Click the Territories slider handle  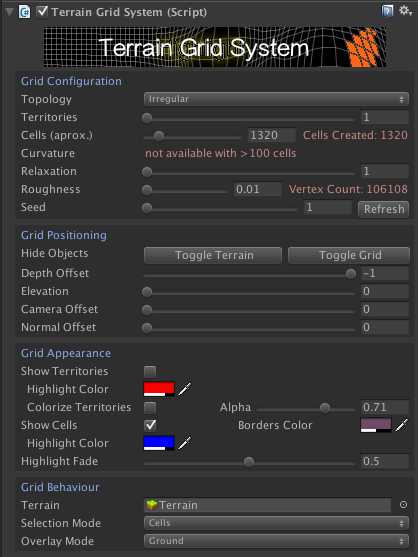click(x=147, y=118)
